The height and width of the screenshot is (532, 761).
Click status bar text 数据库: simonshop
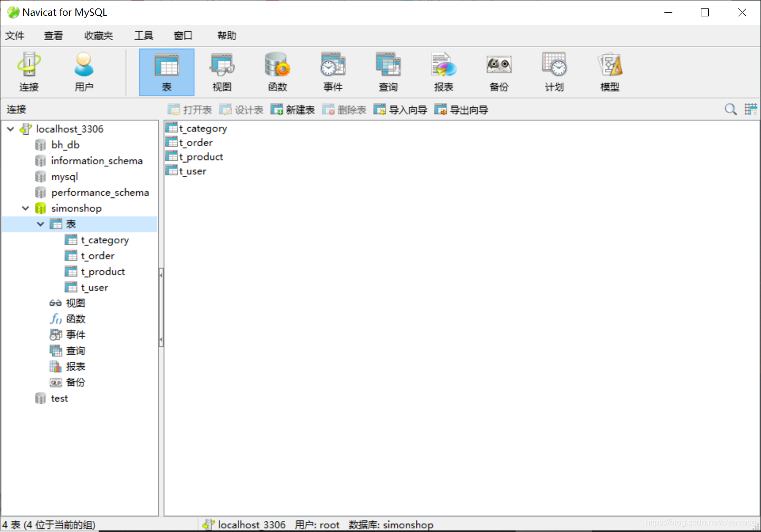click(x=391, y=525)
